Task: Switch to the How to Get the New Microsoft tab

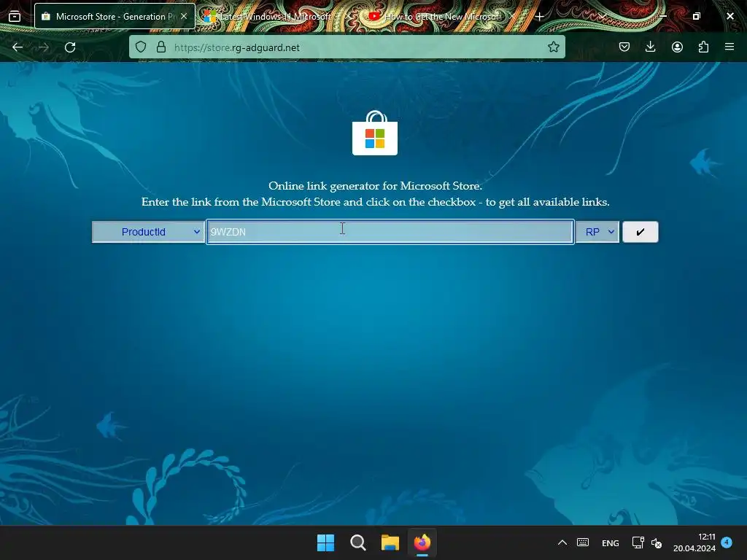Action: click(x=441, y=17)
